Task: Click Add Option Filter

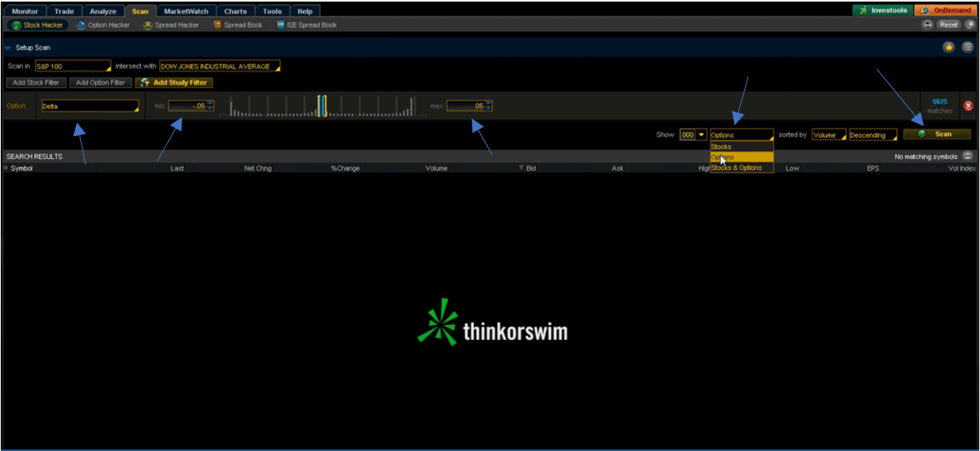Action: pyautogui.click(x=100, y=83)
